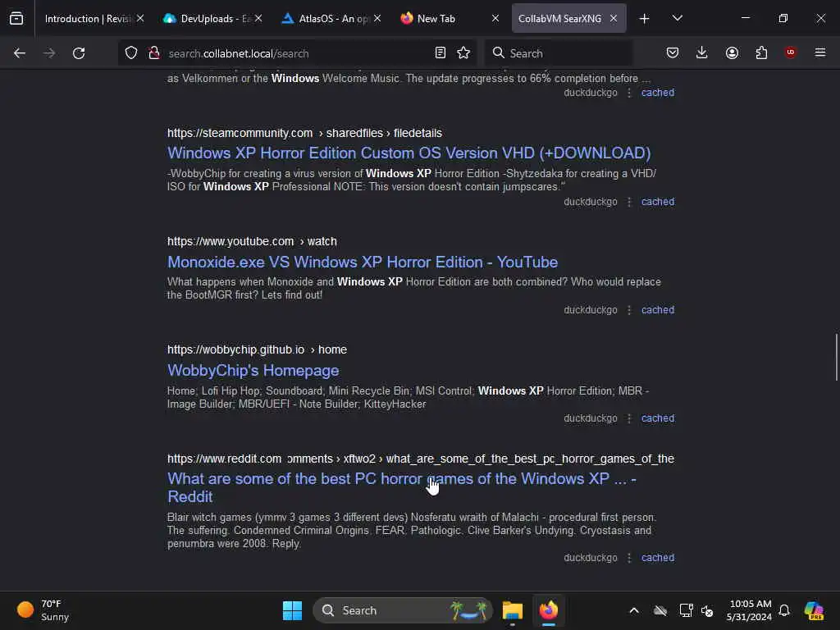Open the Firefox View tab manager icon
840x630 pixels.
pyautogui.click(x=16, y=19)
